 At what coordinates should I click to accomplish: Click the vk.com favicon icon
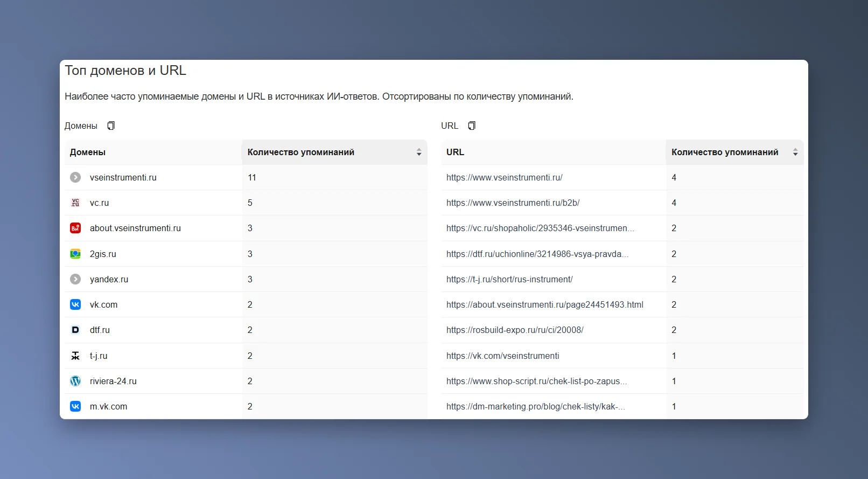(x=75, y=304)
